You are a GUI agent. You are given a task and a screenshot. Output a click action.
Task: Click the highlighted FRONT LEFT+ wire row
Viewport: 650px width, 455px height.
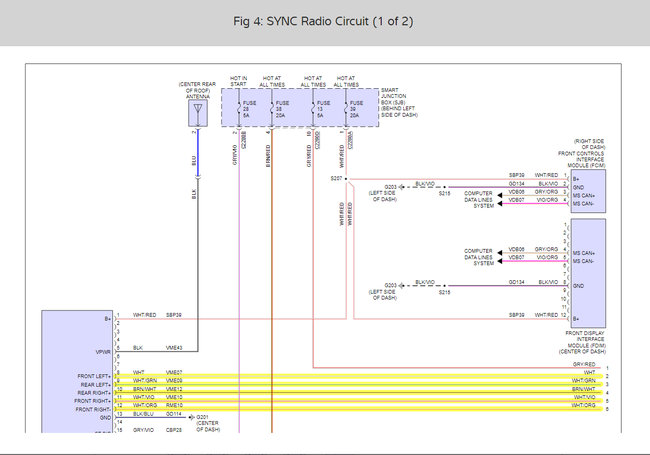point(350,372)
